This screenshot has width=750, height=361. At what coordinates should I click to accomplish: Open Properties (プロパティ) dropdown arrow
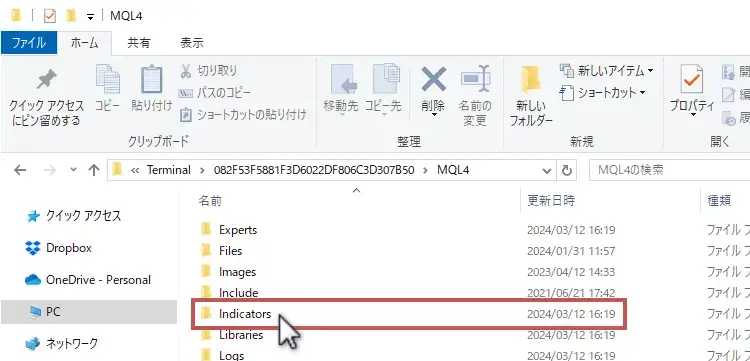692,115
